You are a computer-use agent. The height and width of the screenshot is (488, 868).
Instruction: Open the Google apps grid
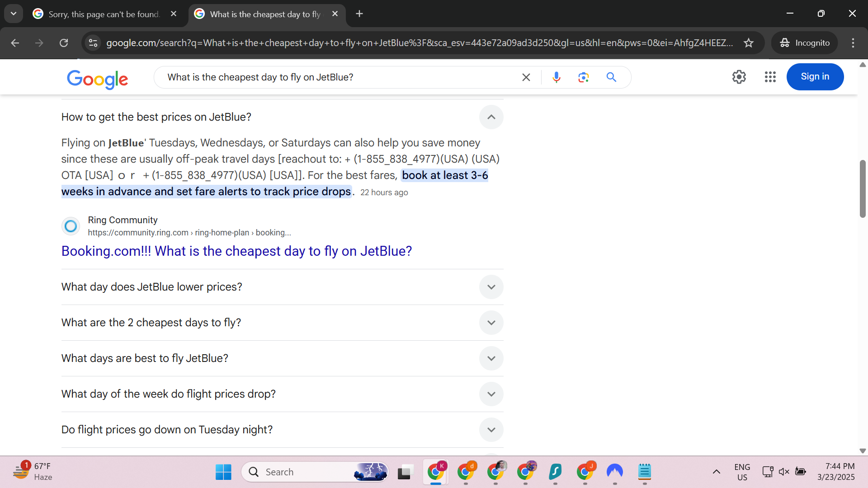(x=770, y=77)
